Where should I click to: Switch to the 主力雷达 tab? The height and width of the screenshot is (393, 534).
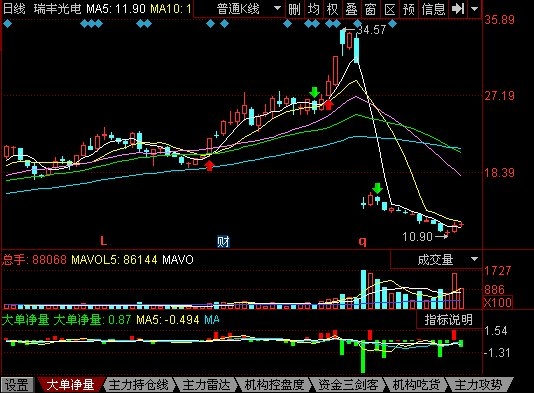click(x=206, y=385)
